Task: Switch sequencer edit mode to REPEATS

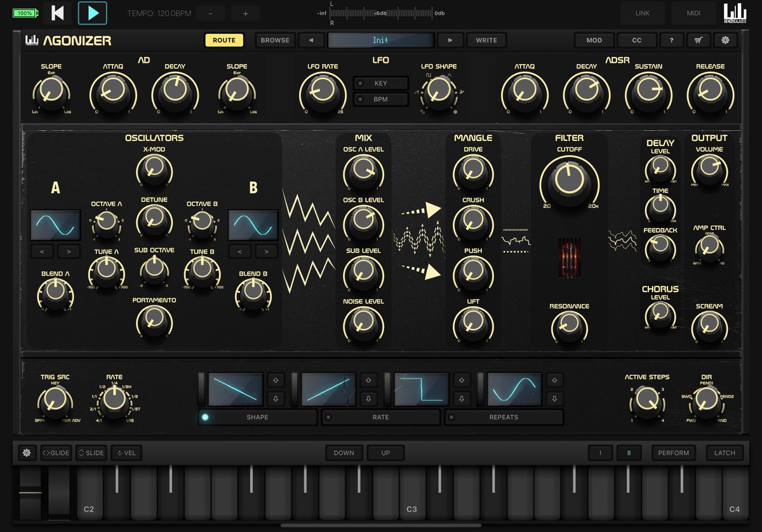Action: coord(504,417)
